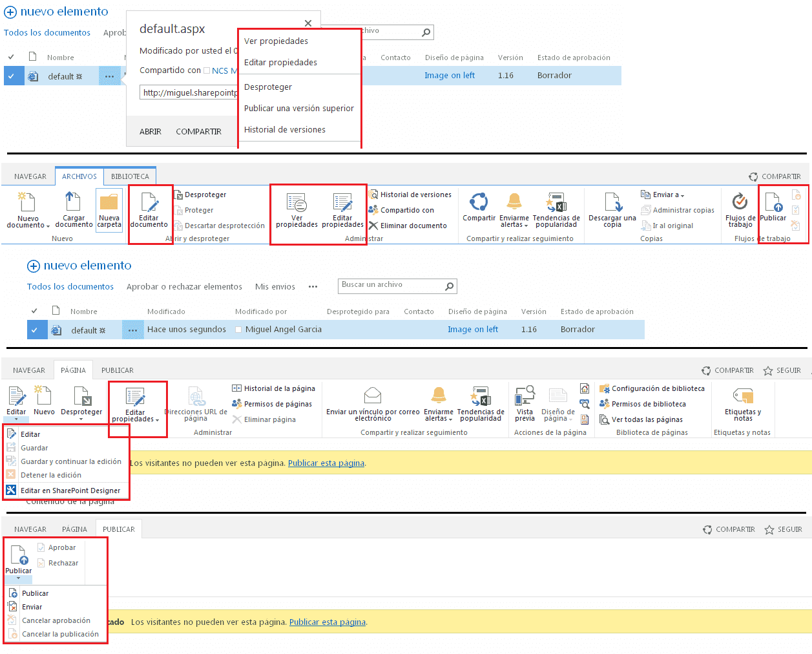812x654 pixels.
Task: Toggle selected checkbox for second default row
Action: (34, 330)
